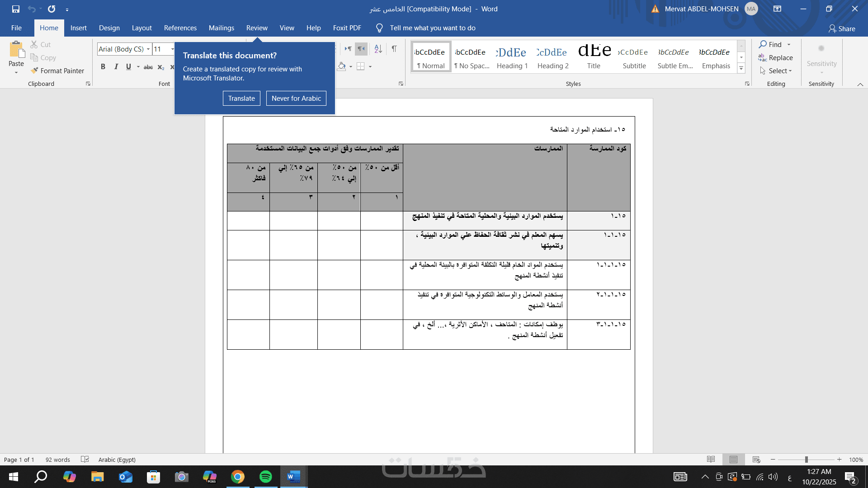This screenshot has height=488, width=868.
Task: Click the Sort A-Z icon
Action: tap(378, 49)
